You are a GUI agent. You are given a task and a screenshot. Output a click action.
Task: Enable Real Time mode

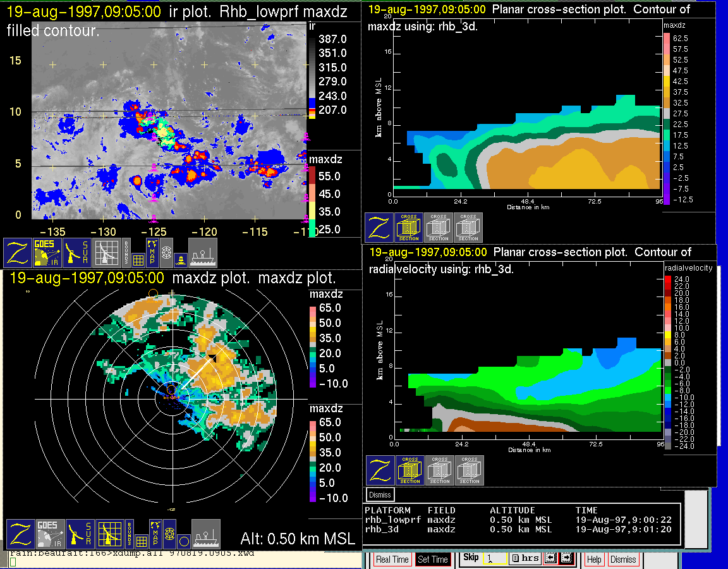(392, 560)
